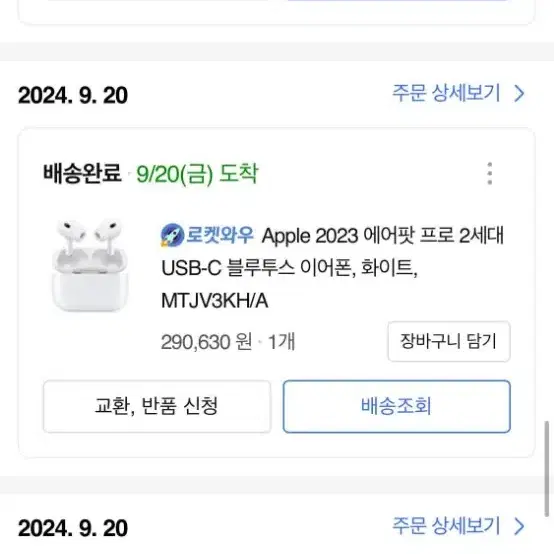Open 주문 상세보기 link below the AirPods card

click(446, 526)
